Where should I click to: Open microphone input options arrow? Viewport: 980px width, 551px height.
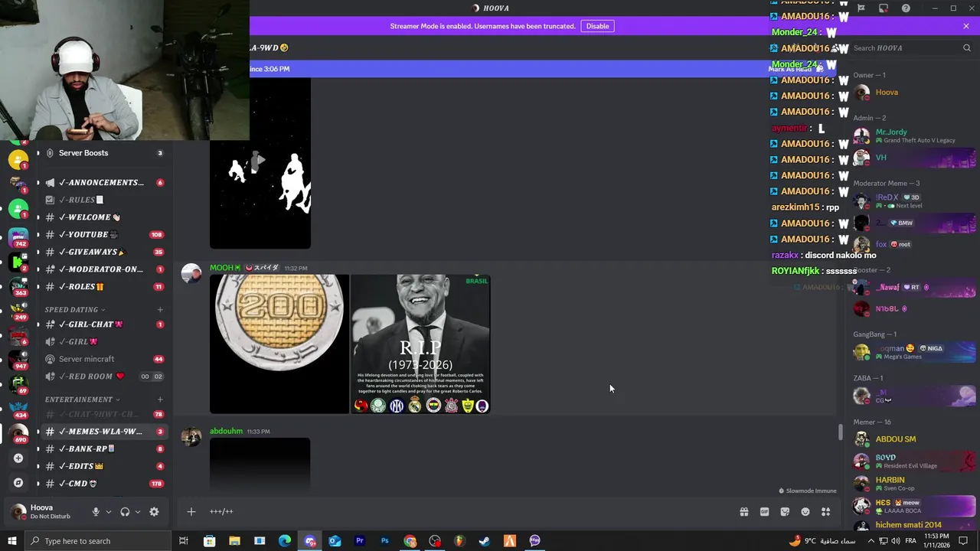(x=109, y=512)
